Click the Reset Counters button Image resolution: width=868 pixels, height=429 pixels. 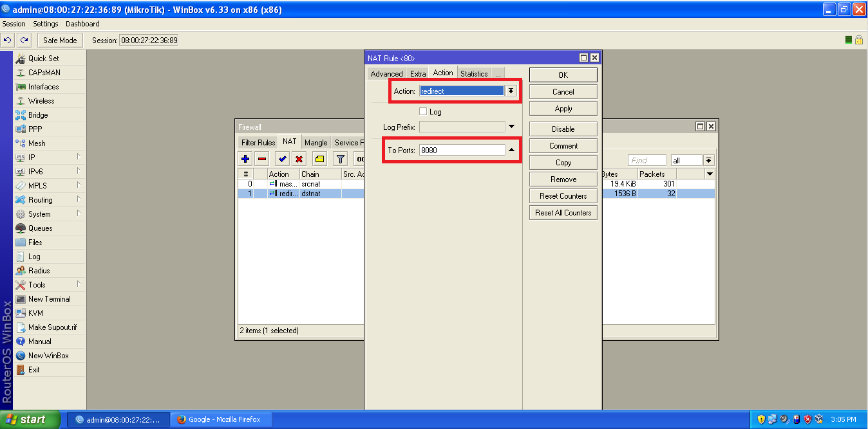coord(563,196)
